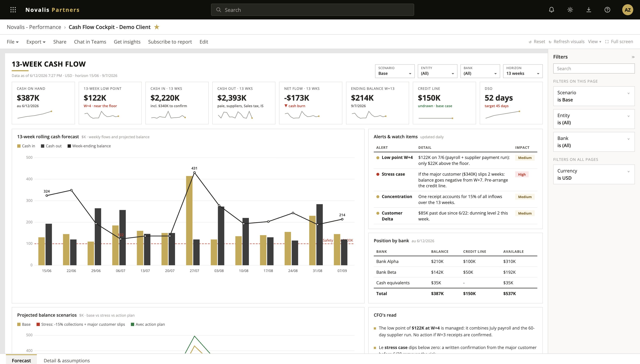Screen dimensions: 640x364
Task: Open the Scenario slicer dropdown
Action: [x=395, y=71]
